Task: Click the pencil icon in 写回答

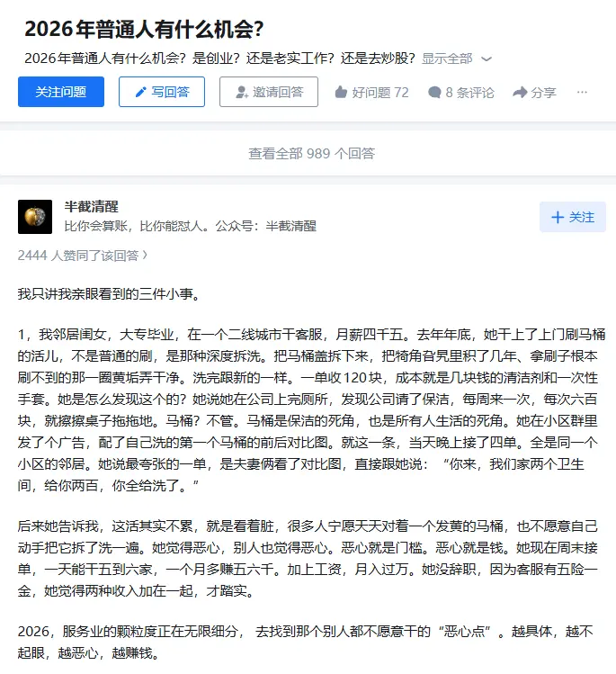Action: pyautogui.click(x=140, y=92)
